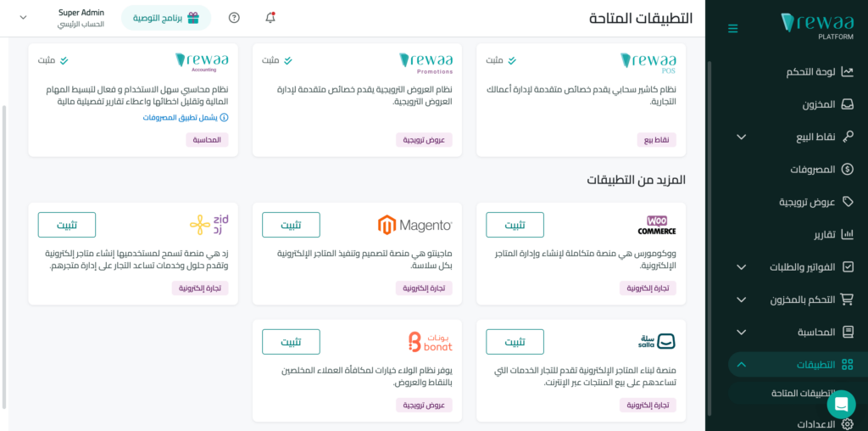Select التطبيقات المتاحة submenu item

point(802,394)
